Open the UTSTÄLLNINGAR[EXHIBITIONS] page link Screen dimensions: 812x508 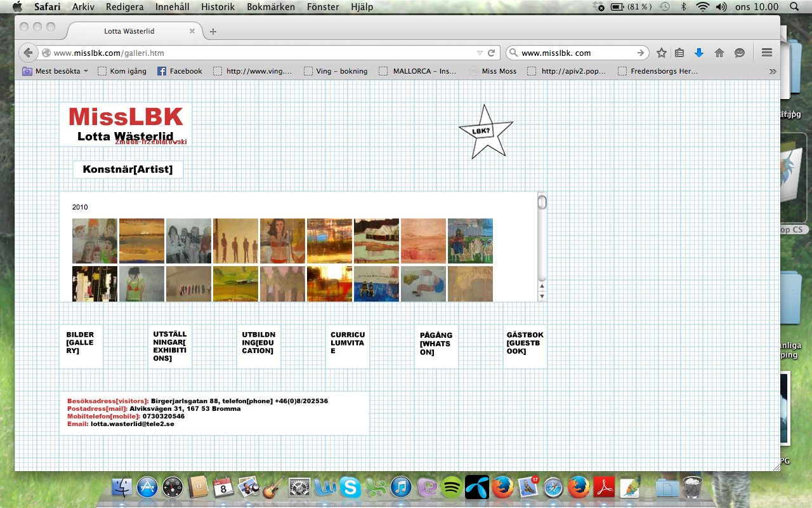click(169, 346)
